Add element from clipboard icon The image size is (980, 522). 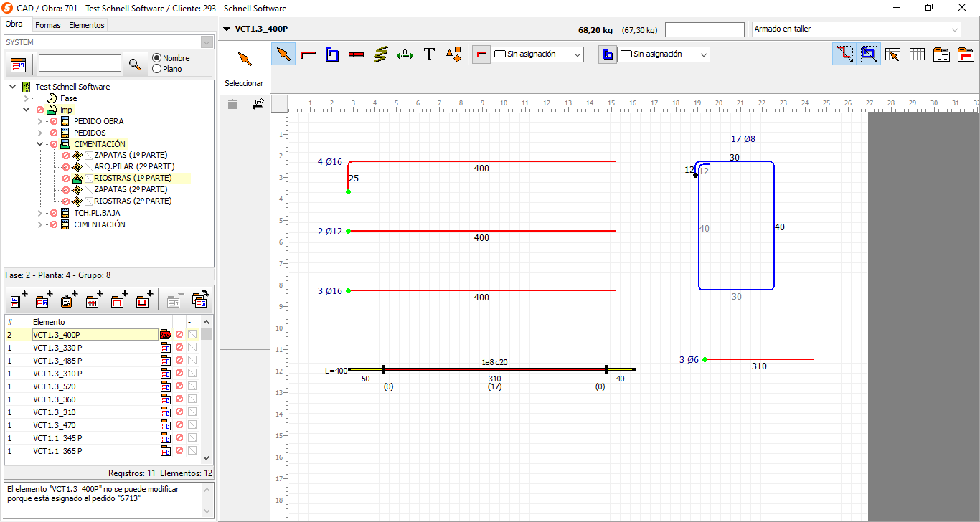pos(69,300)
